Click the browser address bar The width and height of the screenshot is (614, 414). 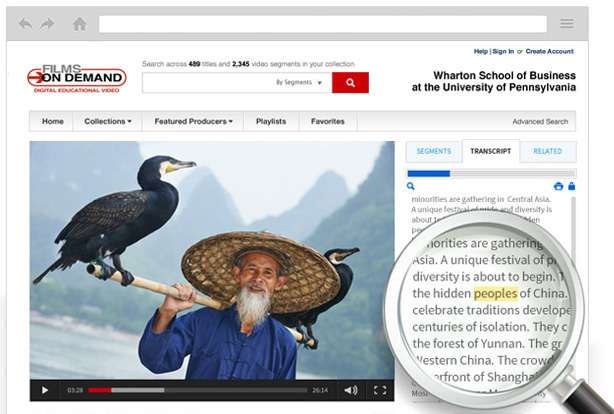click(x=323, y=24)
